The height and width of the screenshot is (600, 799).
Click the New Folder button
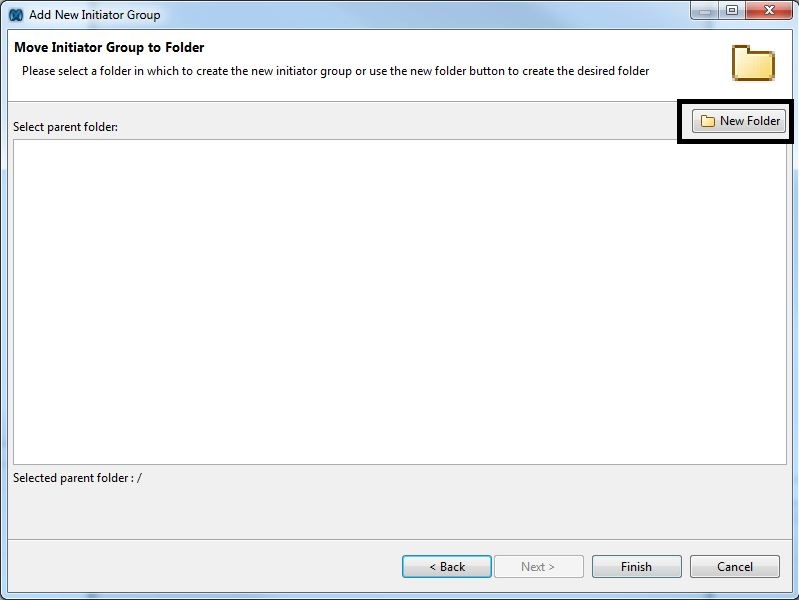tap(740, 121)
